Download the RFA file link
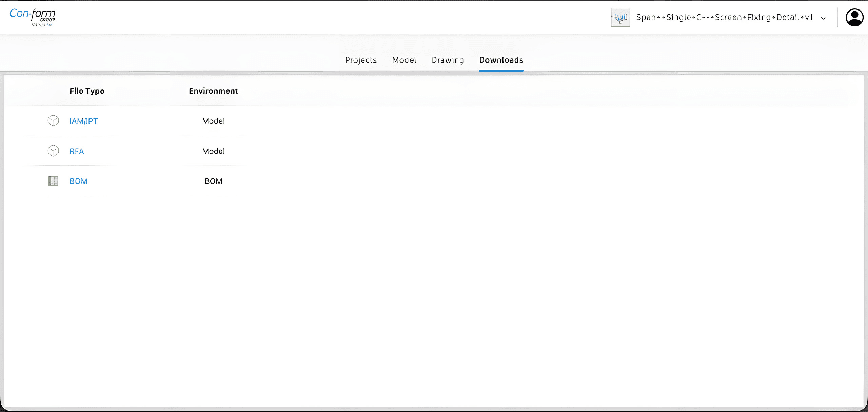 tap(77, 151)
